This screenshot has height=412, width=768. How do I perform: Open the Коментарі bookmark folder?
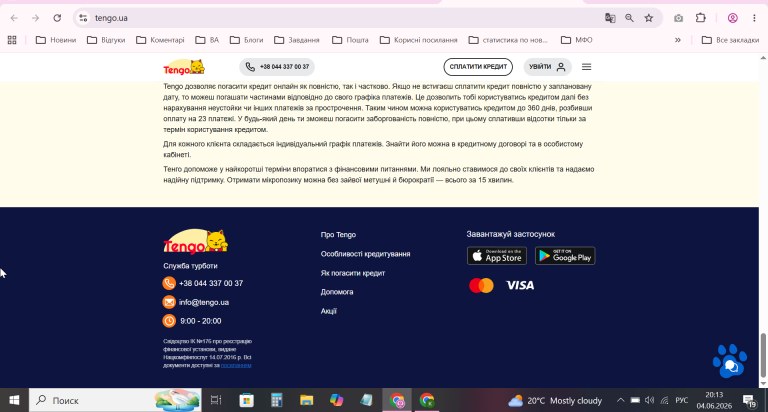pos(161,40)
